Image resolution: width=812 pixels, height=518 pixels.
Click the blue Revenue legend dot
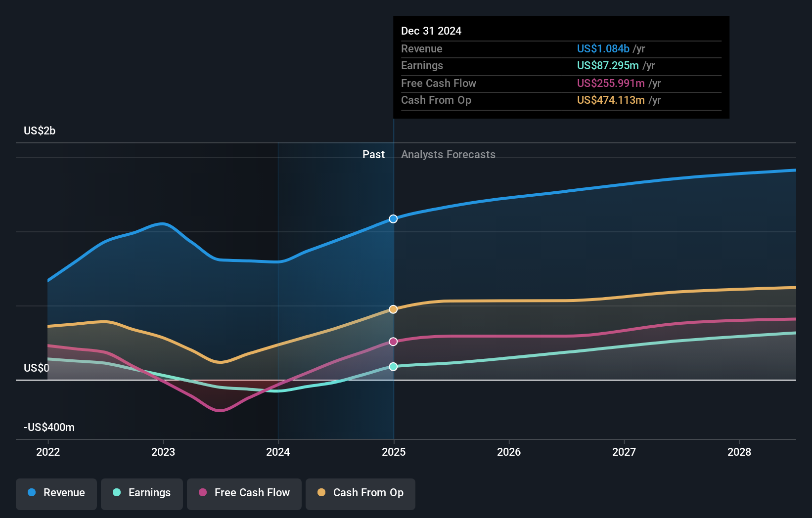pos(32,493)
